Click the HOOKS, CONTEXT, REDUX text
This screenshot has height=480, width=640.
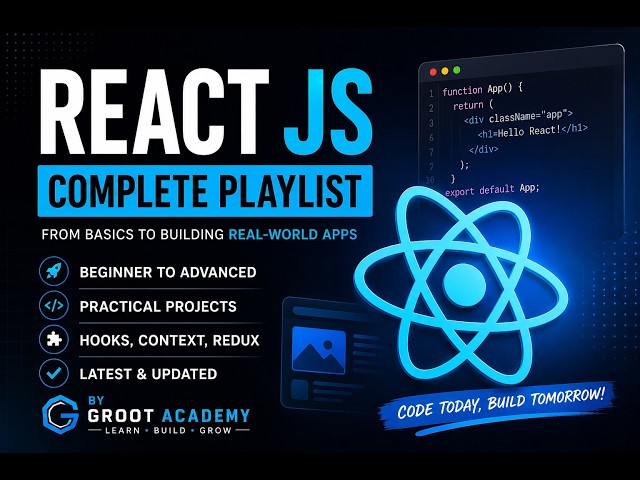click(169, 340)
